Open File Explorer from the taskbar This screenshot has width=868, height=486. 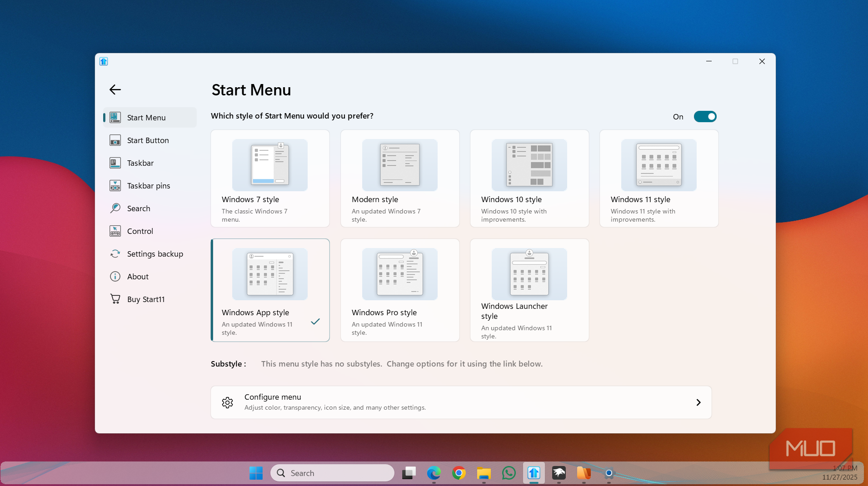coord(484,473)
